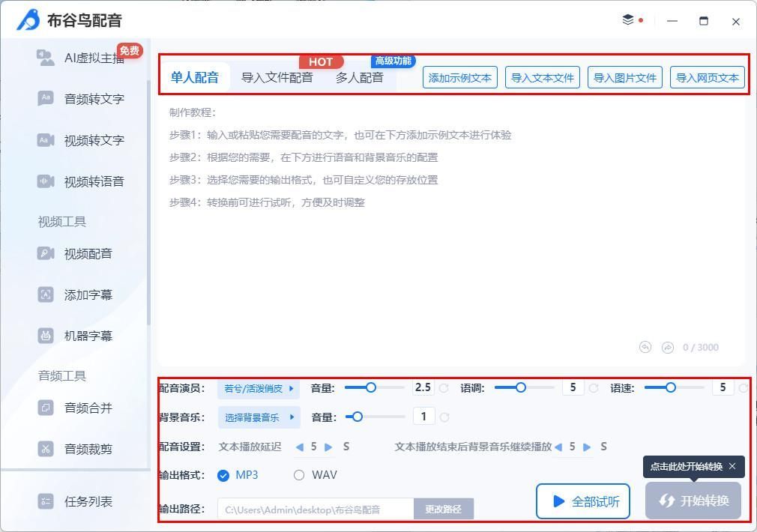Image resolution: width=757 pixels, height=532 pixels.
Task: Open 任务列表 at the bottom of the sidebar
Action: [75, 501]
